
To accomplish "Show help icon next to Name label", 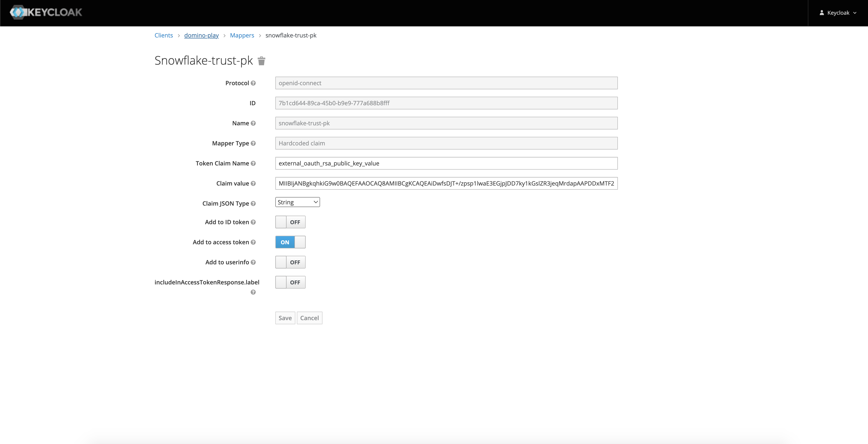I will 253,123.
